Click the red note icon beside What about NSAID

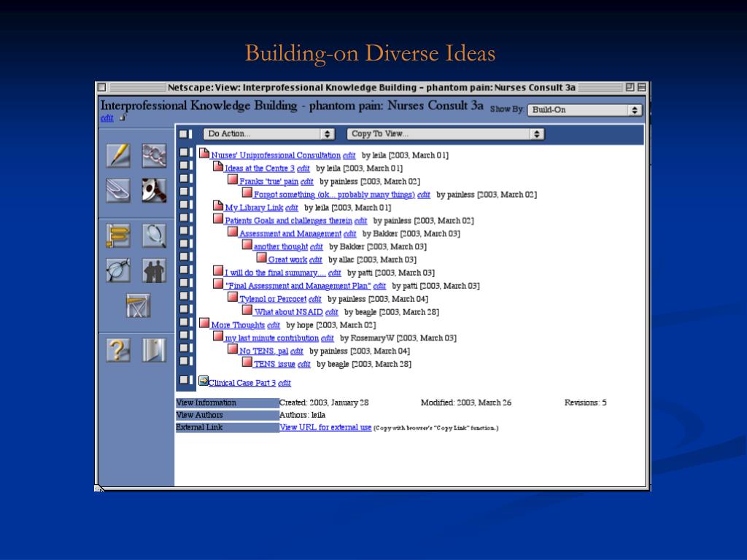click(247, 310)
